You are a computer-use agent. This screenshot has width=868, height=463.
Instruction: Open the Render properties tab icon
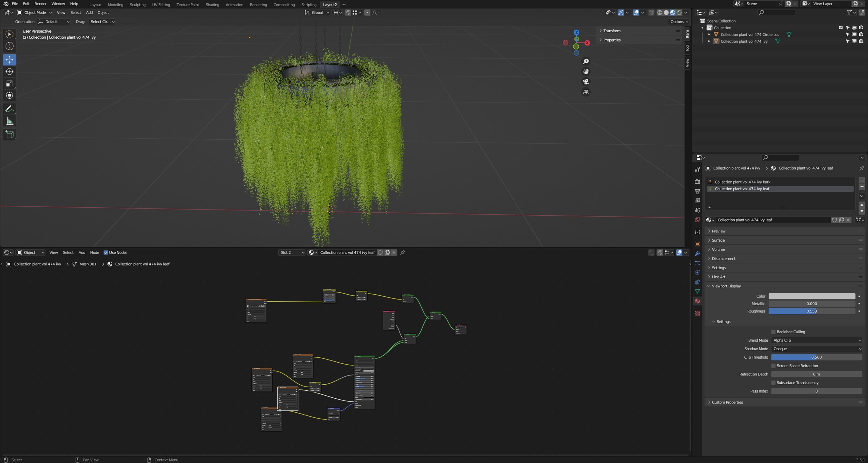(697, 182)
